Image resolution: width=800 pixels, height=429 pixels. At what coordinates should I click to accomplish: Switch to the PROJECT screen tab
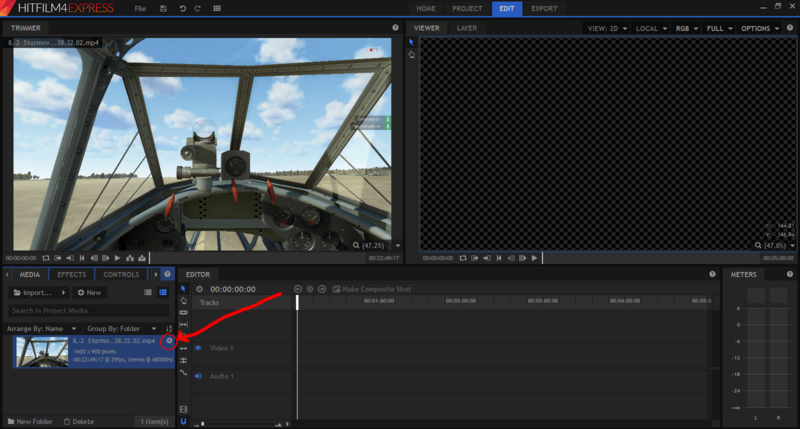(467, 9)
